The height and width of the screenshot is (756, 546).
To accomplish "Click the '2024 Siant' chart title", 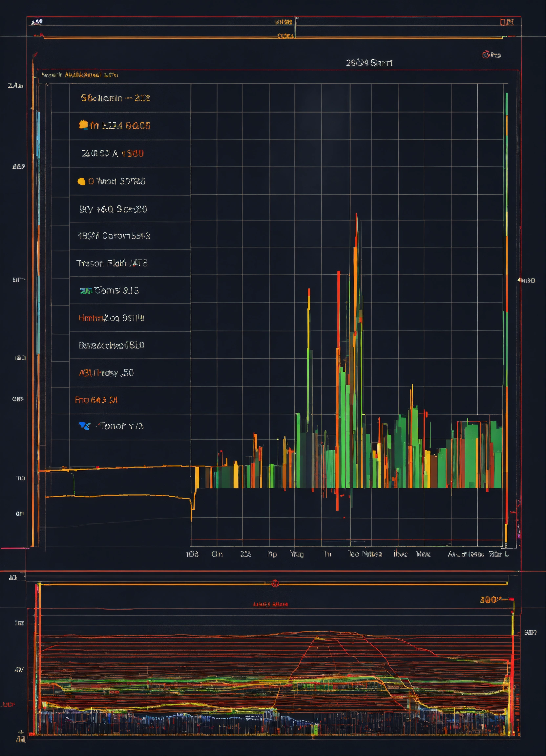I will 369,63.
